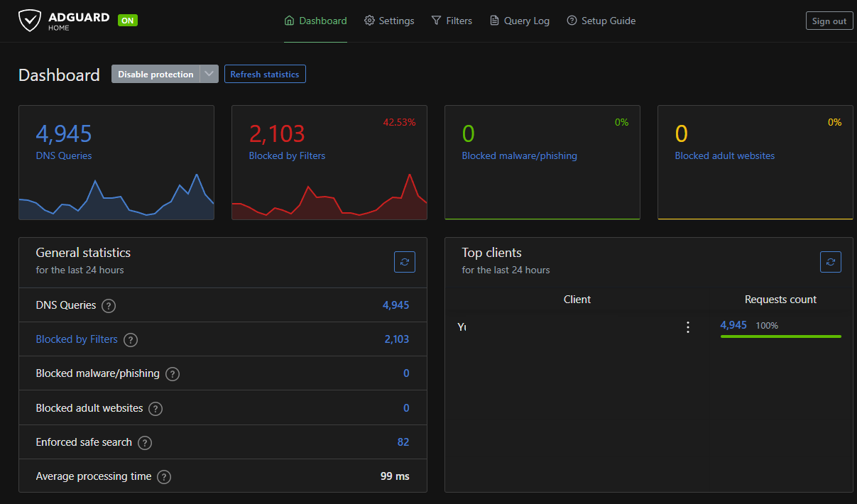Click help icon beside Blocked malware/phishing
The height and width of the screenshot is (504, 857).
click(x=173, y=374)
